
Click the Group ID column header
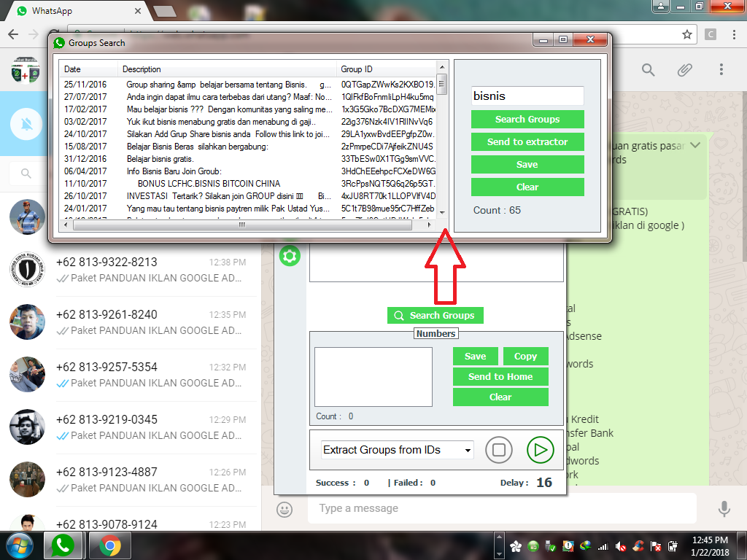tap(387, 69)
